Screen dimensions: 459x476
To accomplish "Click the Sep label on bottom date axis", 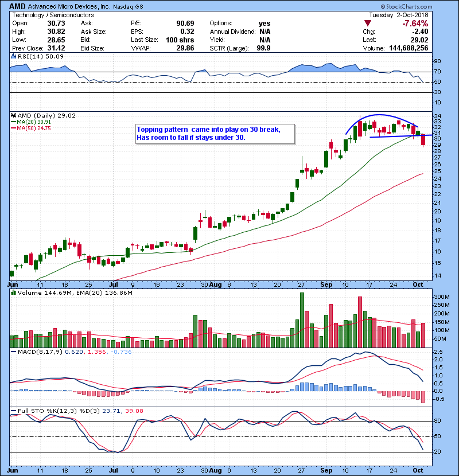I will pos(326,470).
